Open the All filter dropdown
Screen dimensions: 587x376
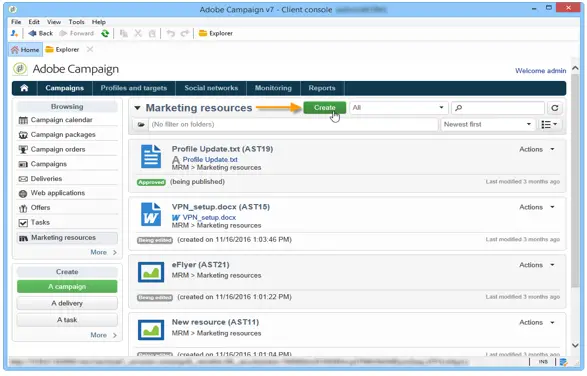click(x=398, y=108)
